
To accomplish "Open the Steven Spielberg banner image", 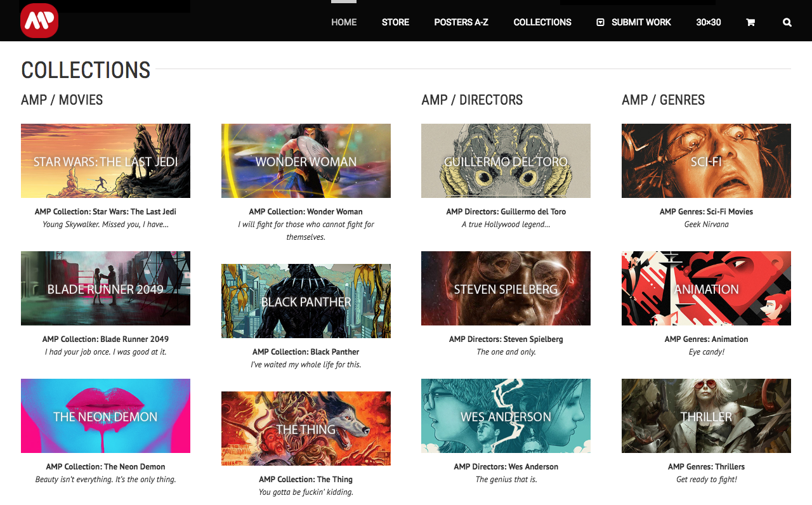I will [x=506, y=288].
